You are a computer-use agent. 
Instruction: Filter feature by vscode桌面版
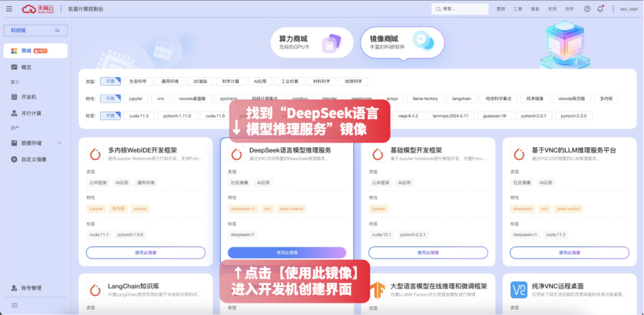[192, 98]
